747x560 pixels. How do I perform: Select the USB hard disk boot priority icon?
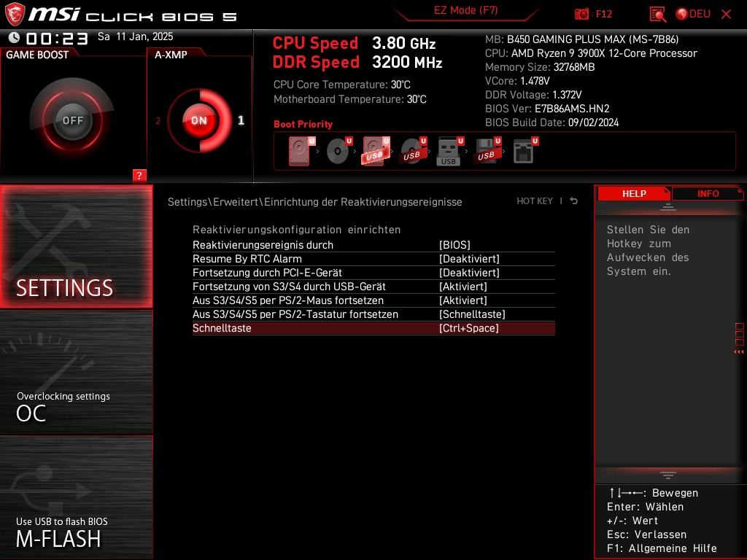click(376, 152)
